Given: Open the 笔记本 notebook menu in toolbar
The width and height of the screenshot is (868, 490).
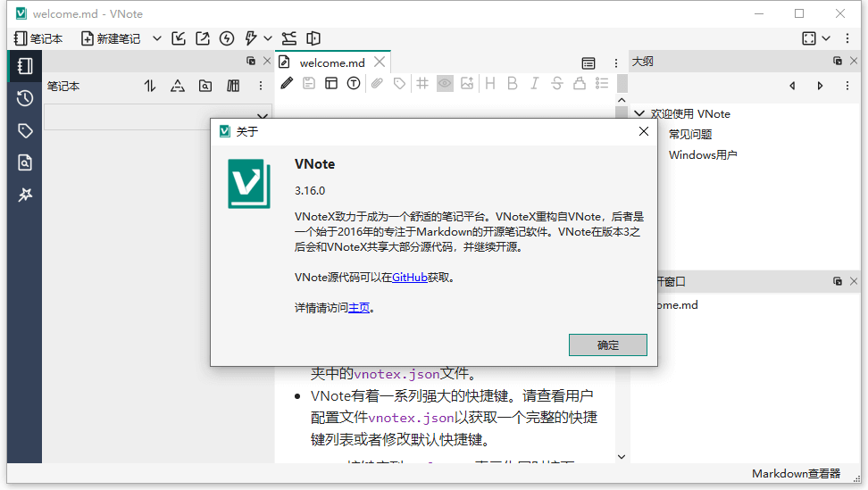Looking at the screenshot, I should [x=38, y=38].
